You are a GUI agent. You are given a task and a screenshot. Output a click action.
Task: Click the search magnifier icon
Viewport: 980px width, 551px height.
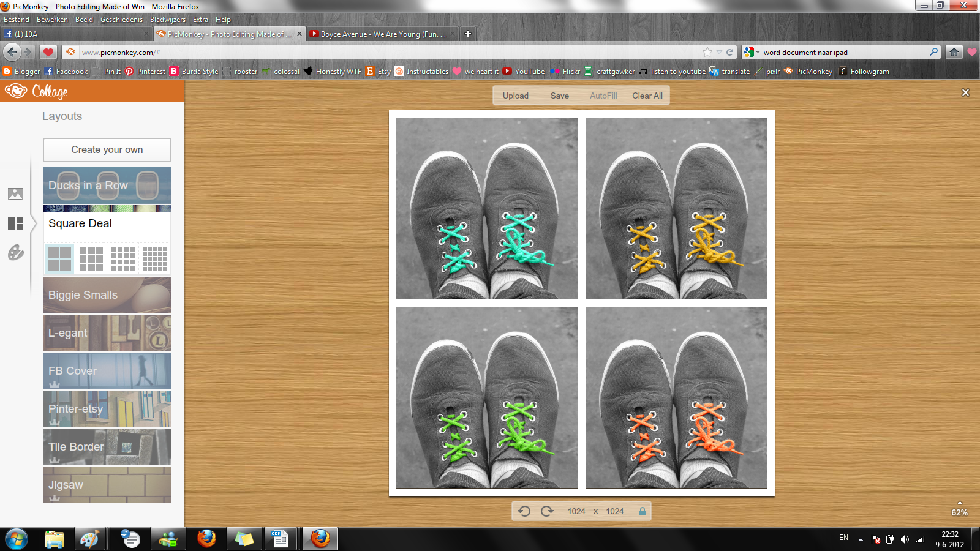click(x=933, y=52)
